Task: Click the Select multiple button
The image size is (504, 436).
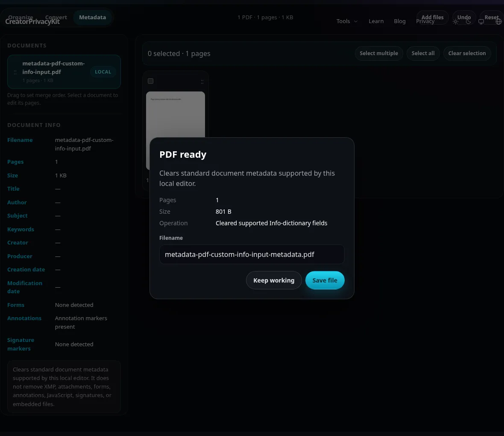Action: click(379, 53)
